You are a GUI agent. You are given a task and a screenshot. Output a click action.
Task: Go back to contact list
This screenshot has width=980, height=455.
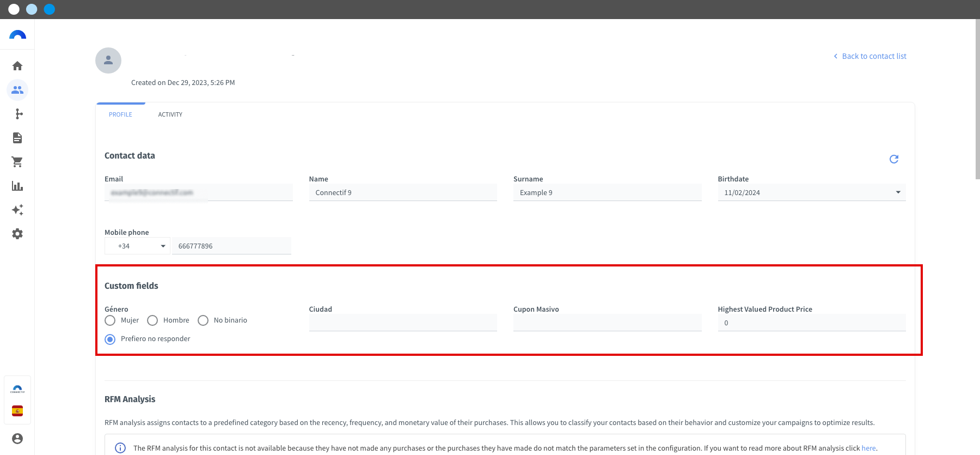click(x=870, y=56)
